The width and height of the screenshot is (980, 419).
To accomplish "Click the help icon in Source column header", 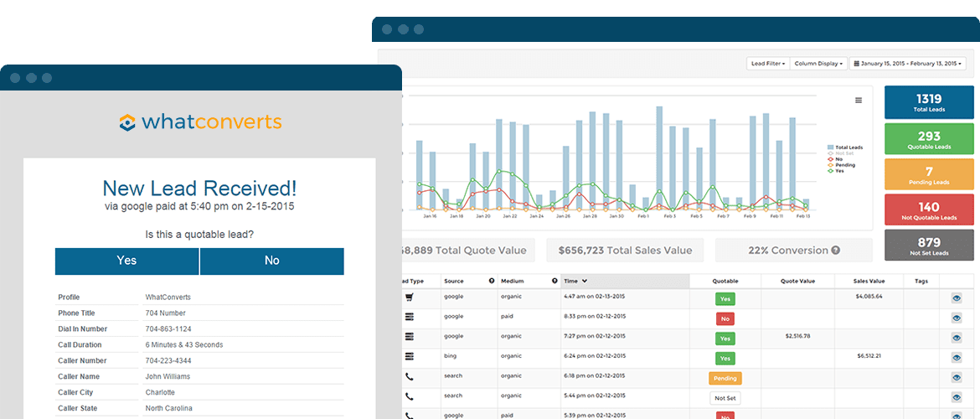I will coord(492,281).
